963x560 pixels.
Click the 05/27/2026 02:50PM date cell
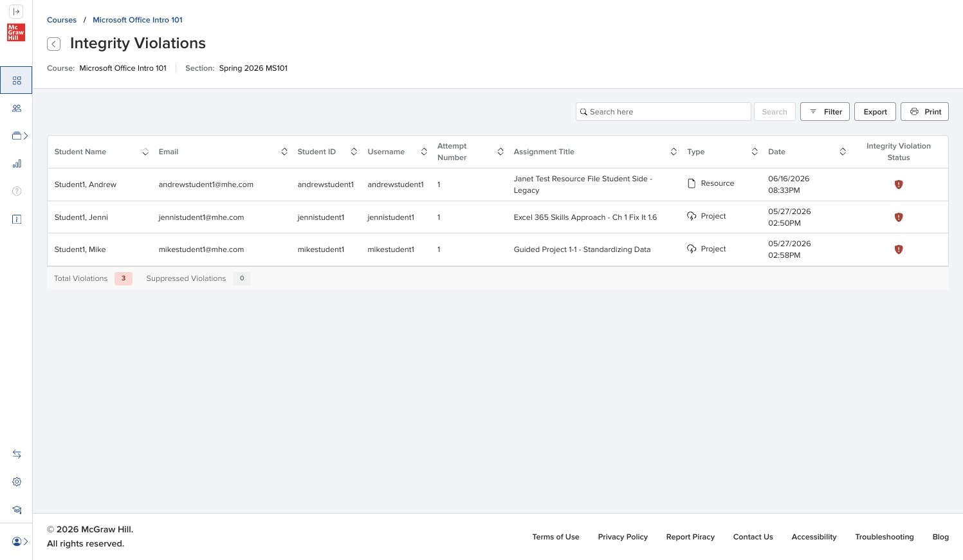pos(789,217)
